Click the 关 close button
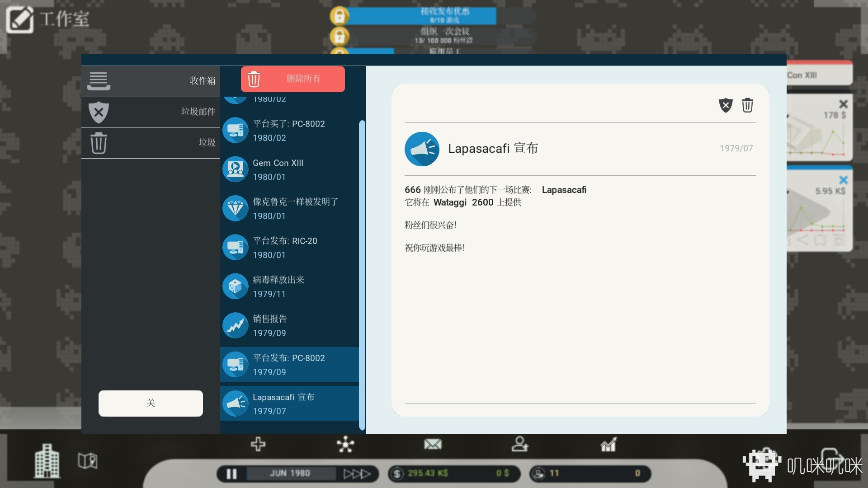Image resolution: width=868 pixels, height=488 pixels. pos(151,403)
